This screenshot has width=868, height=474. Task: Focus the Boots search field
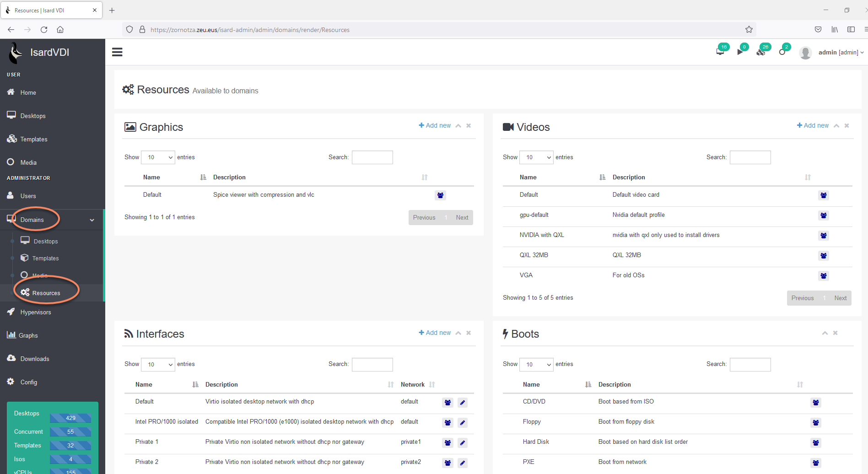750,365
